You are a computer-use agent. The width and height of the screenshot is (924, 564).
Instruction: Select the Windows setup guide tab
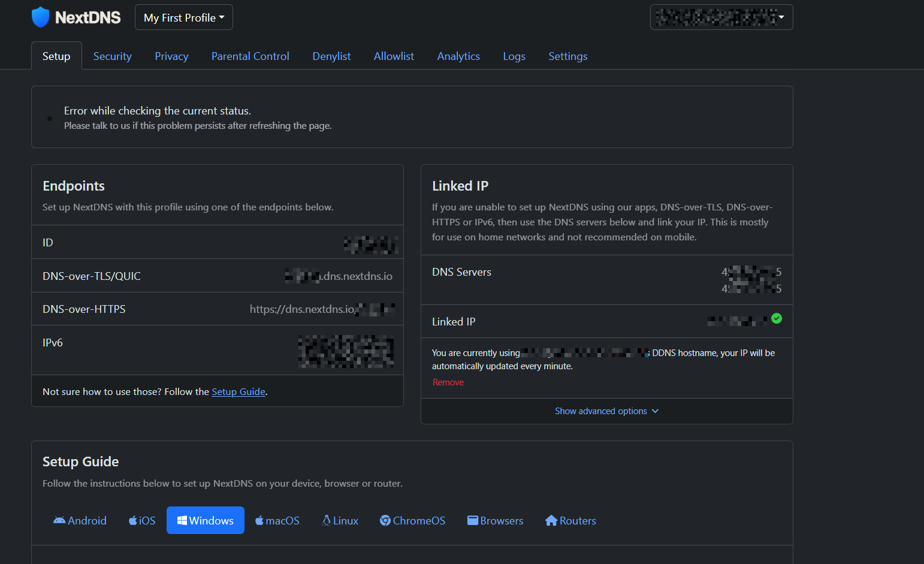pyautogui.click(x=205, y=520)
